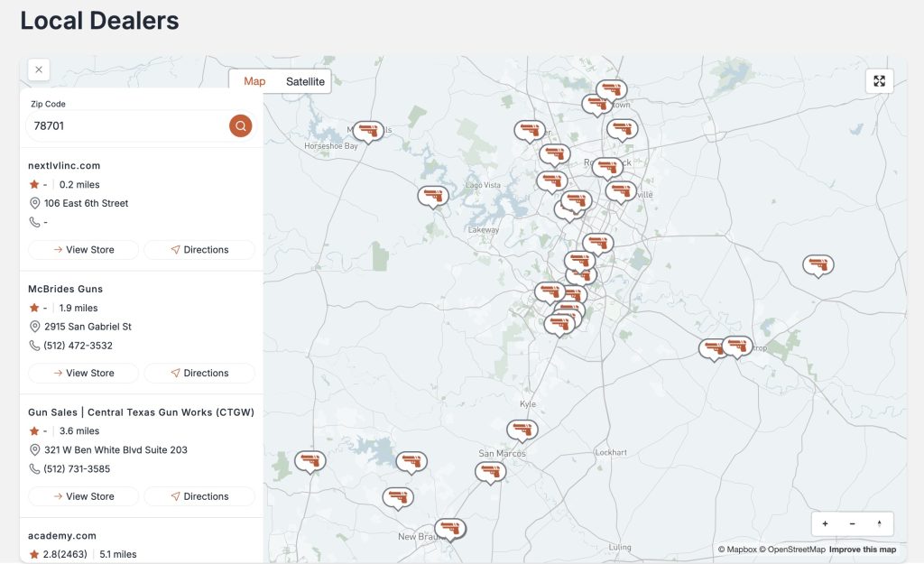View Store for Central Texas Gun Works
This screenshot has height=564, width=924.
point(84,496)
